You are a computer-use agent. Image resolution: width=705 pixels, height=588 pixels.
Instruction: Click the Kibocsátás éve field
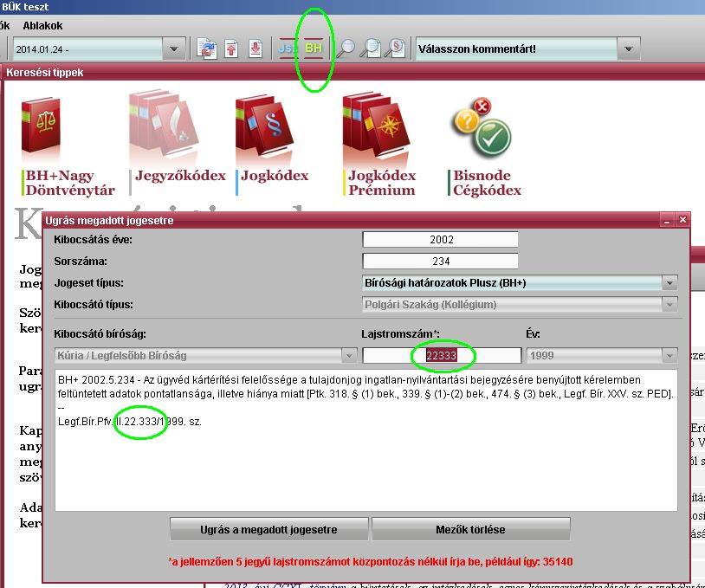[x=440, y=240]
